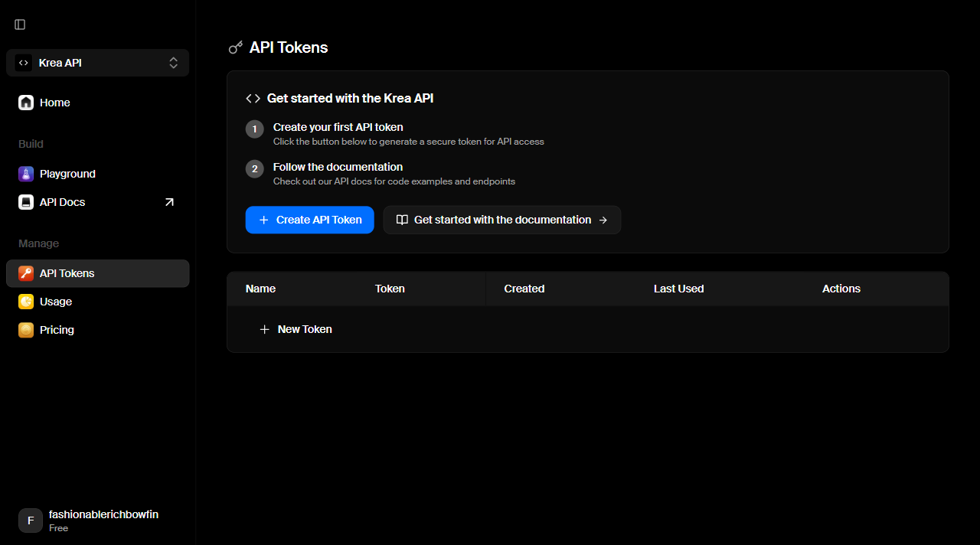
Task: Open the fashionablerichbowfin account menu
Action: [98, 521]
